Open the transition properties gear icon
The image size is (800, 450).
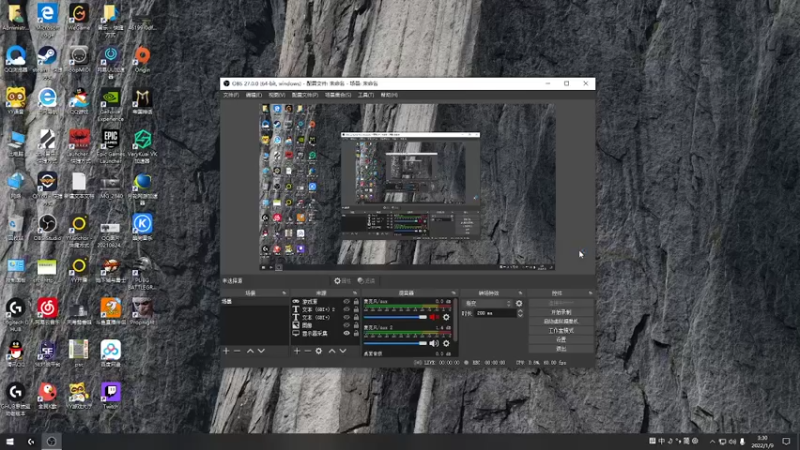pyautogui.click(x=519, y=303)
